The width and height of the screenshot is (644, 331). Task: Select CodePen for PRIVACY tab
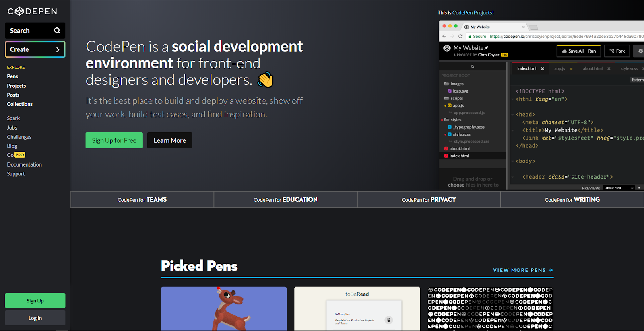tap(429, 199)
